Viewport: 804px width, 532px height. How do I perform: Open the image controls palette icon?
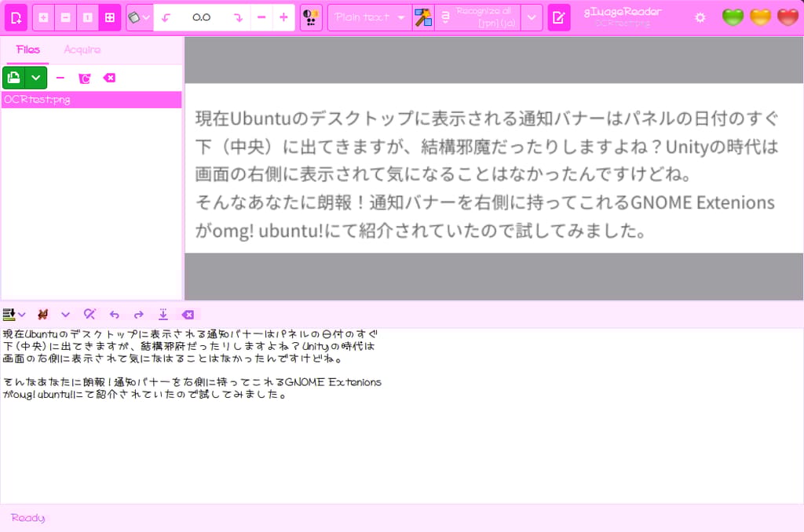(x=310, y=16)
